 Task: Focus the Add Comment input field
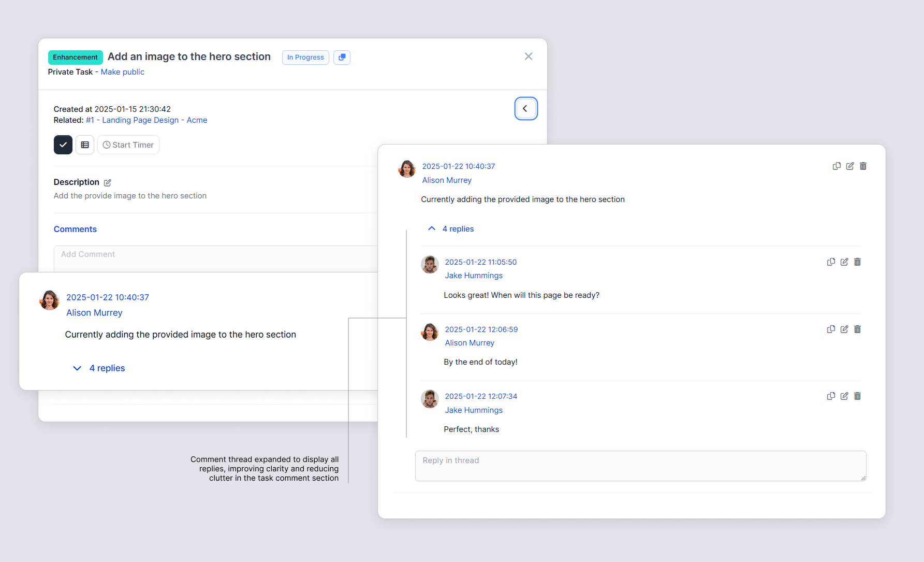point(216,258)
